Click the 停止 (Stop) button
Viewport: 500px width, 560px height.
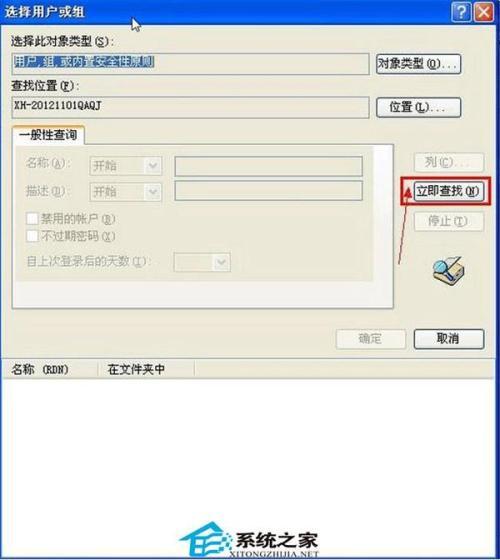click(x=449, y=221)
